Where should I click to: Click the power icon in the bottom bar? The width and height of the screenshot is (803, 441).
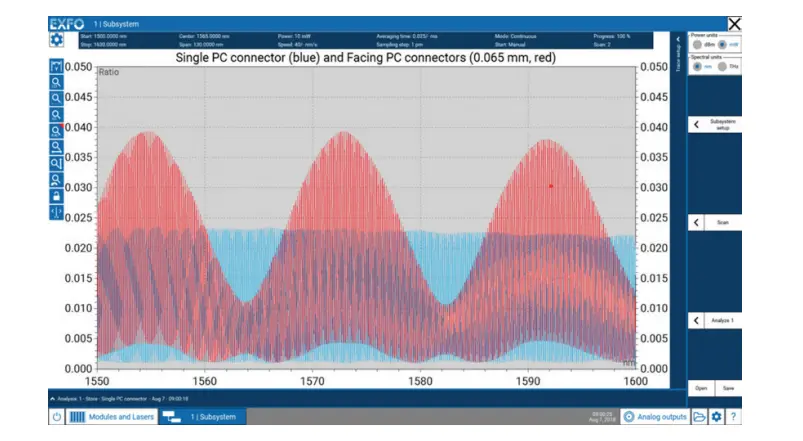[x=56, y=416]
